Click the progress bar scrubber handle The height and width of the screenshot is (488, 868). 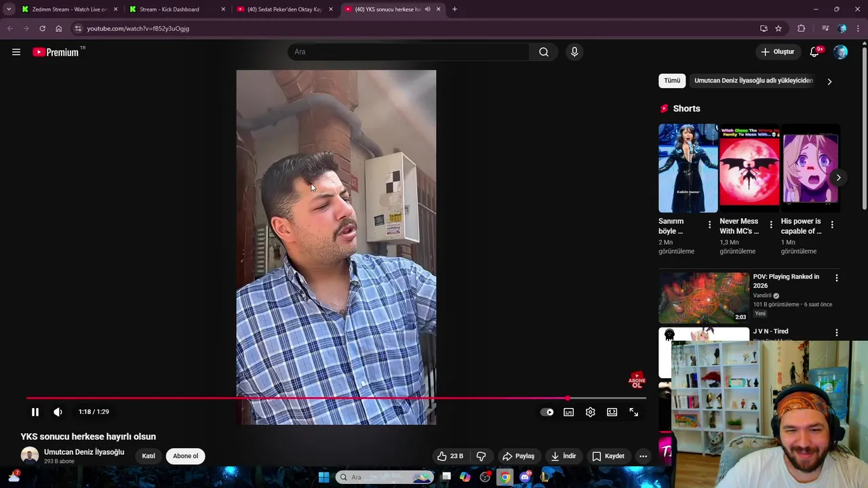568,399
